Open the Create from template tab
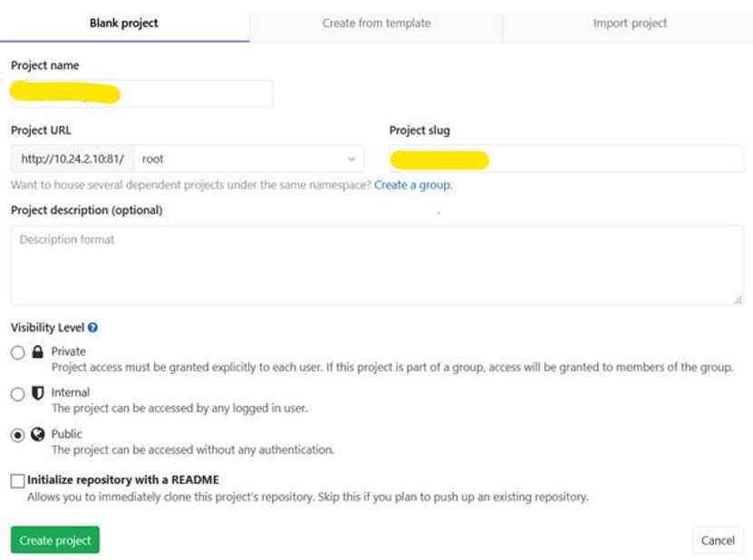The height and width of the screenshot is (560, 753). pyautogui.click(x=376, y=23)
